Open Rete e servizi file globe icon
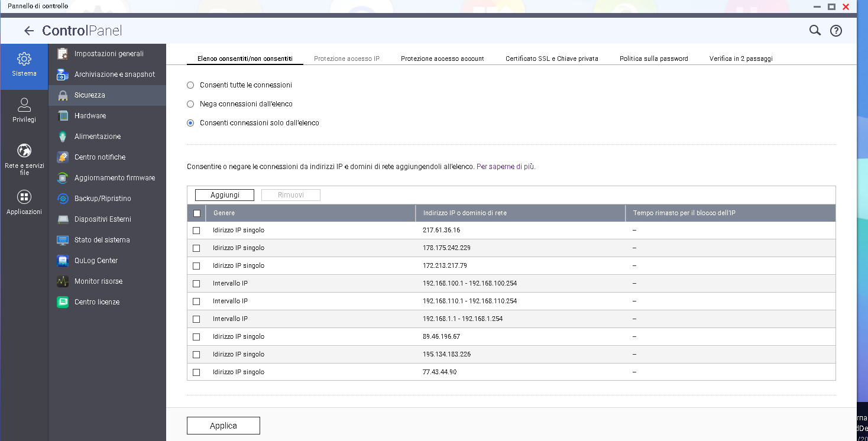868x441 pixels. pyautogui.click(x=24, y=151)
